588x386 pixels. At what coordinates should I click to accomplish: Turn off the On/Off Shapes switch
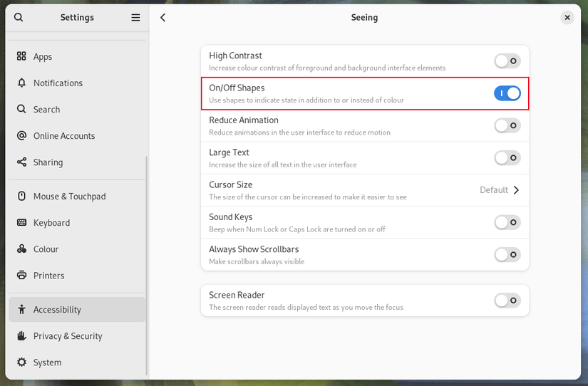[507, 93]
